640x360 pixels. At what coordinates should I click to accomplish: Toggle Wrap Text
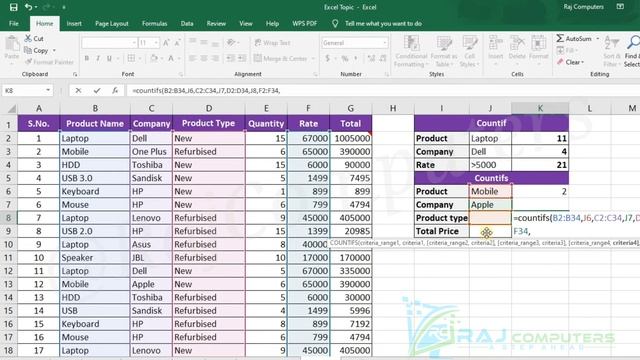[272, 42]
